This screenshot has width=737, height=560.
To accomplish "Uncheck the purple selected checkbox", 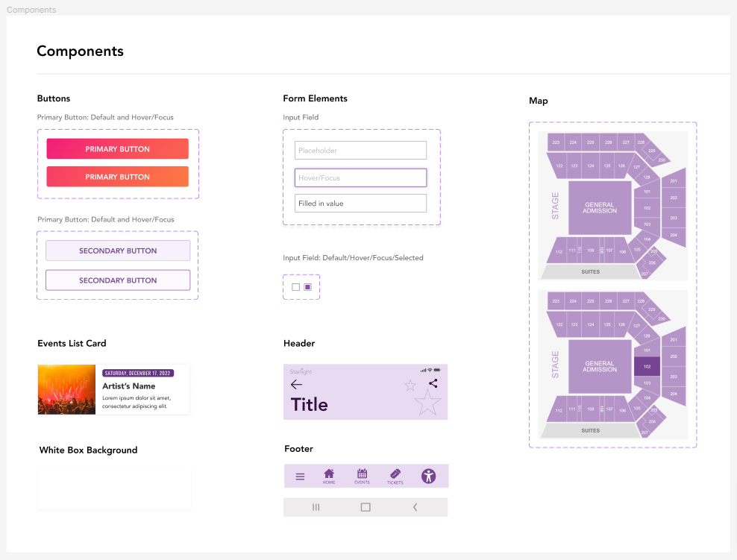I will 307,287.
